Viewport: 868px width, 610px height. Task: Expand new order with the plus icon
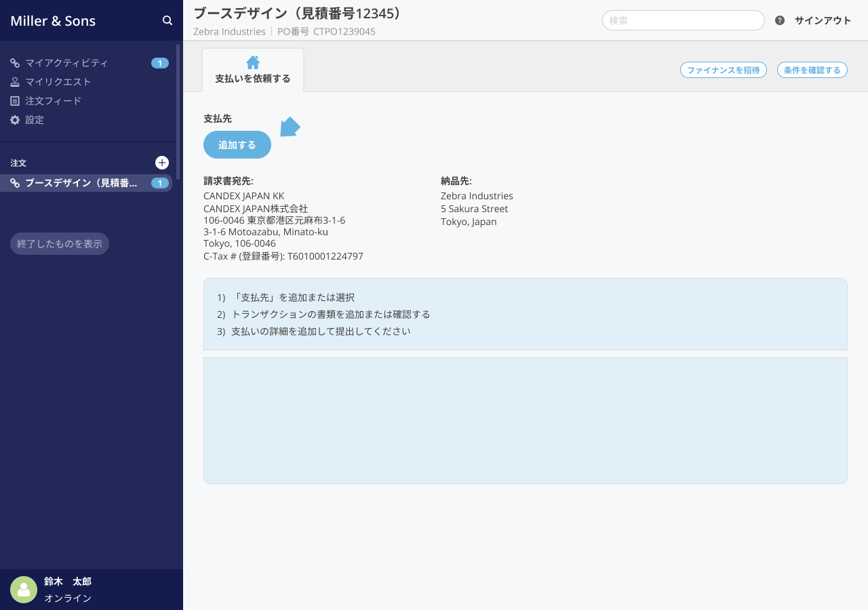[161, 163]
